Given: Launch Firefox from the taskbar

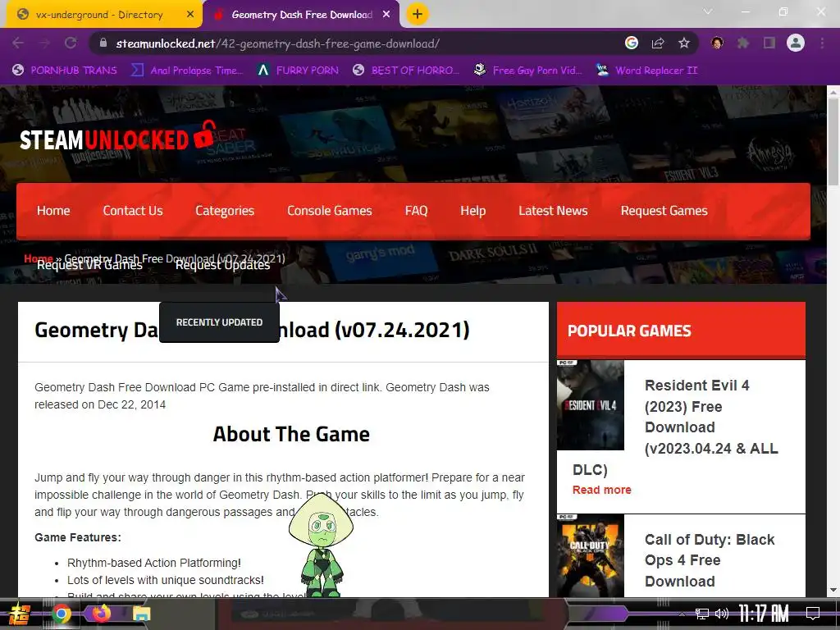Looking at the screenshot, I should (x=101, y=614).
